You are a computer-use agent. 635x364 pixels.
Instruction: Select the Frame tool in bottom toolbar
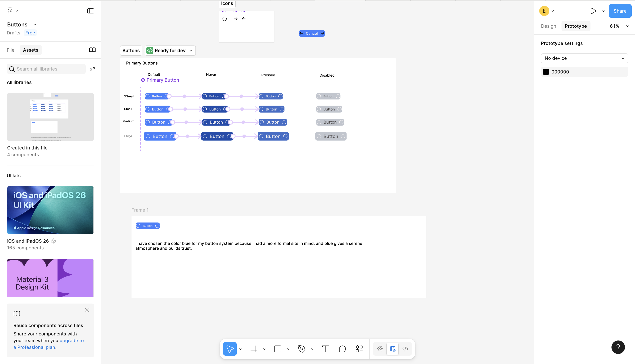point(254,349)
